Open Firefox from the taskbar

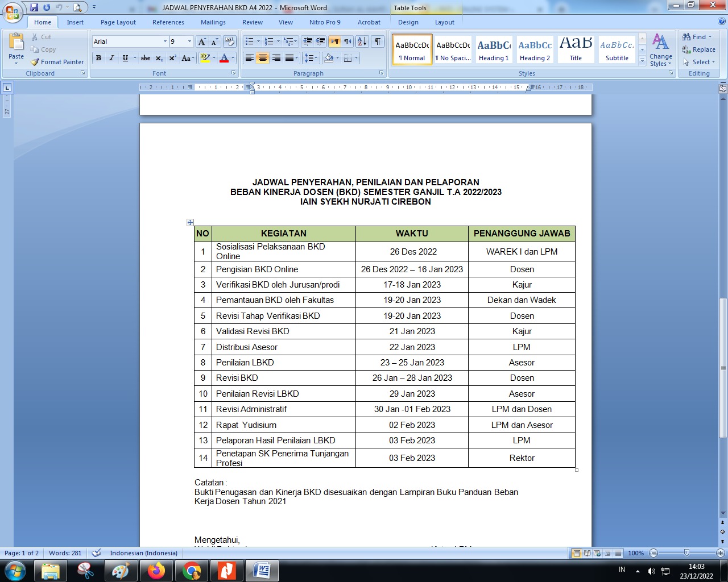coord(156,570)
